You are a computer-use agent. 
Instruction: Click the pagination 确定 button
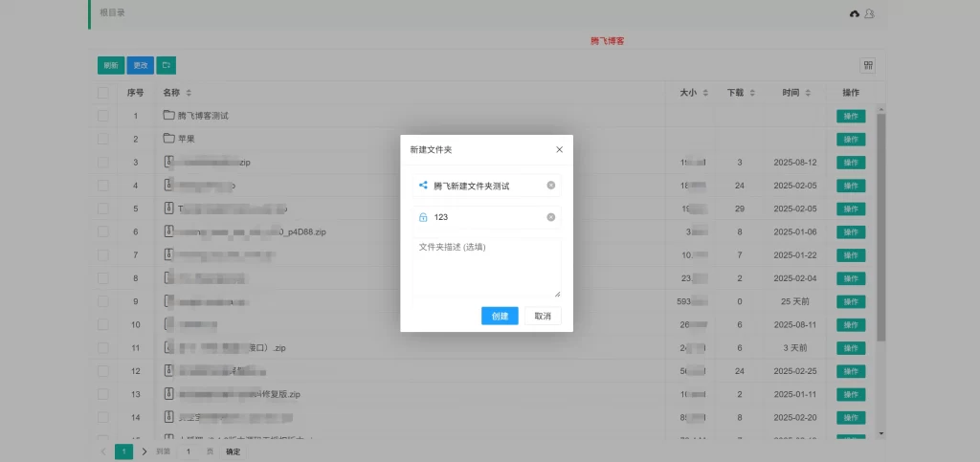tap(234, 451)
